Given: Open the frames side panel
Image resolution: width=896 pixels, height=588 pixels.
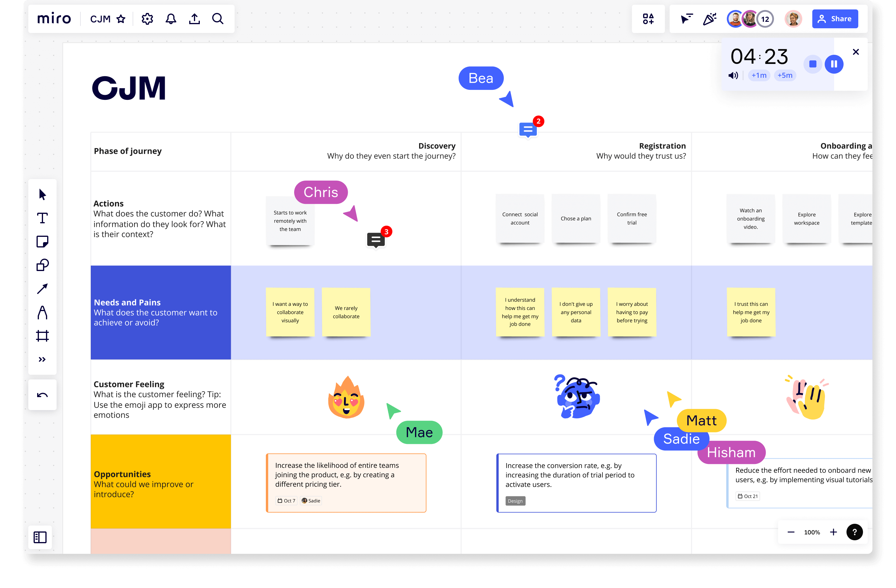Looking at the screenshot, I should [40, 537].
